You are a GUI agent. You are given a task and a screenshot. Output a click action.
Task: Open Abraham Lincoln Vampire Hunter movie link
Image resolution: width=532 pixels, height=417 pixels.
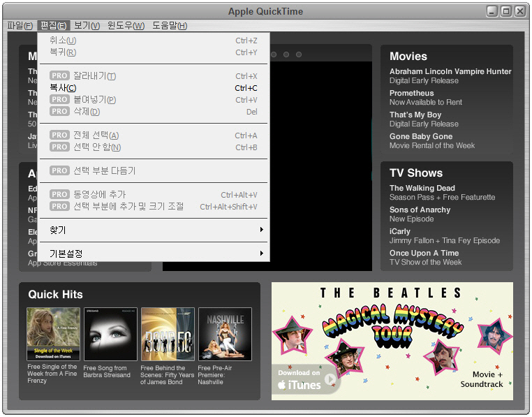tap(450, 71)
